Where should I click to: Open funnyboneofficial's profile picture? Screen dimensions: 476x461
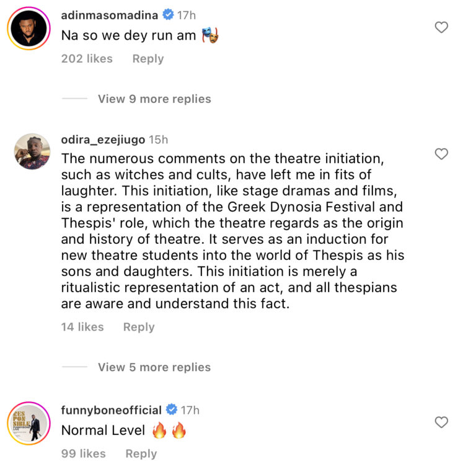pyautogui.click(x=29, y=424)
